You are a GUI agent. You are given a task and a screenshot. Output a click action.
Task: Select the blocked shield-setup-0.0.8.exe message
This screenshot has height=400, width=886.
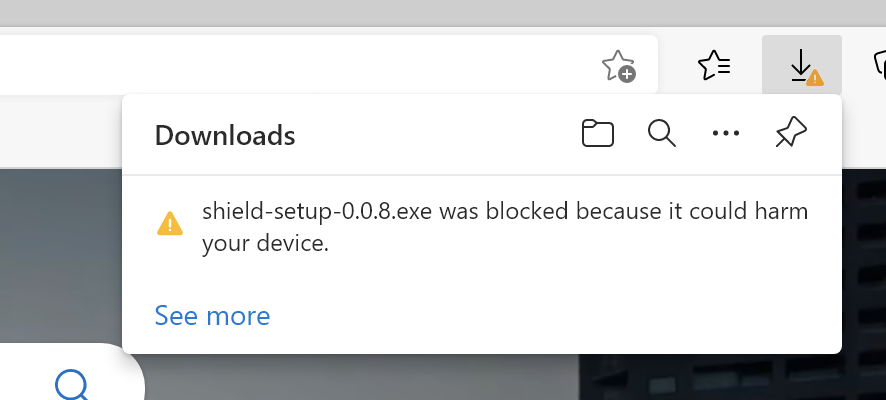click(x=505, y=227)
